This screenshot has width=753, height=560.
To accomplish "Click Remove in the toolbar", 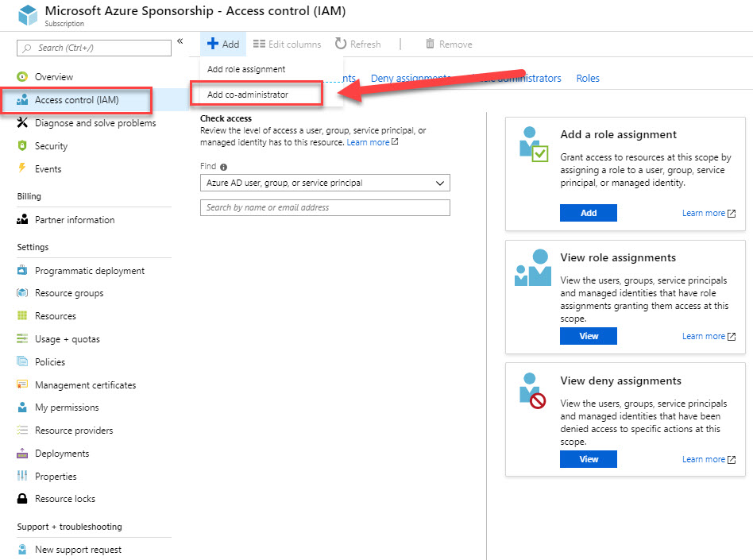I will [449, 44].
